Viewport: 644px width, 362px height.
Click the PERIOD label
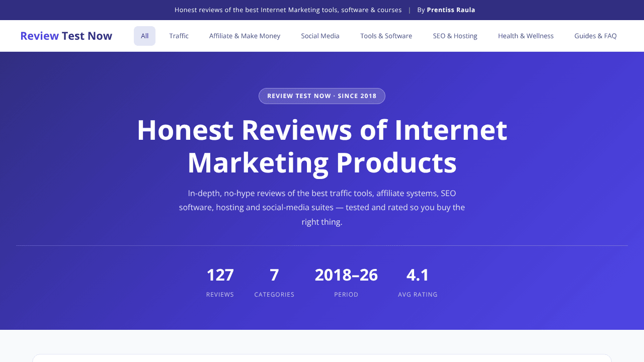click(x=346, y=295)
